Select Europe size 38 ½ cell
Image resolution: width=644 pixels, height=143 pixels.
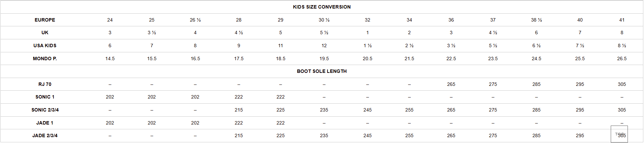pyautogui.click(x=536, y=20)
